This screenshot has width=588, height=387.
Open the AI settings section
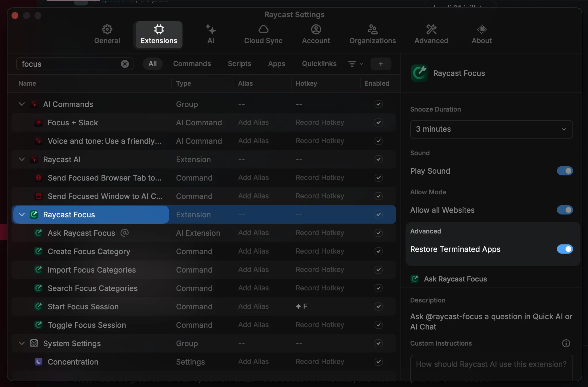[211, 34]
